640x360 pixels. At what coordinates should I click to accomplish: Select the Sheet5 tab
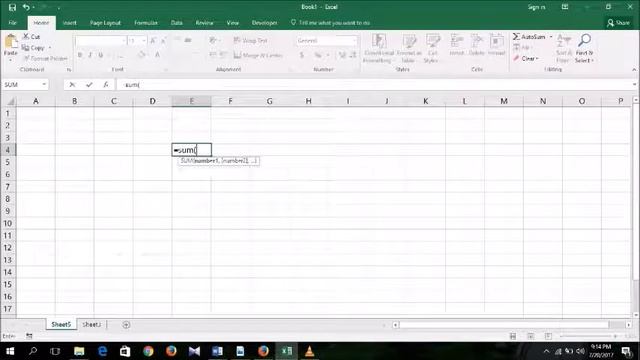click(61, 324)
